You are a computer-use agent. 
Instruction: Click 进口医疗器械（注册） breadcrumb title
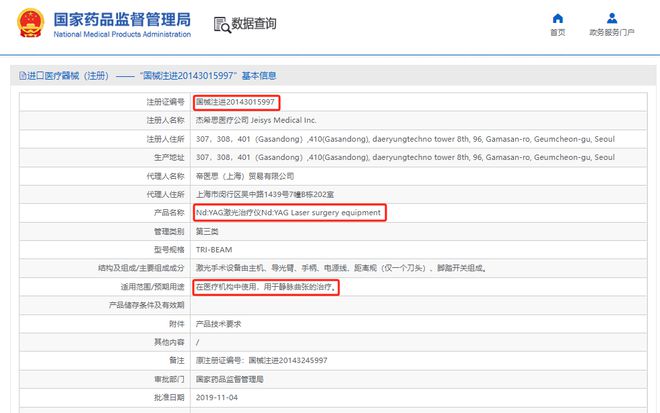click(x=68, y=76)
